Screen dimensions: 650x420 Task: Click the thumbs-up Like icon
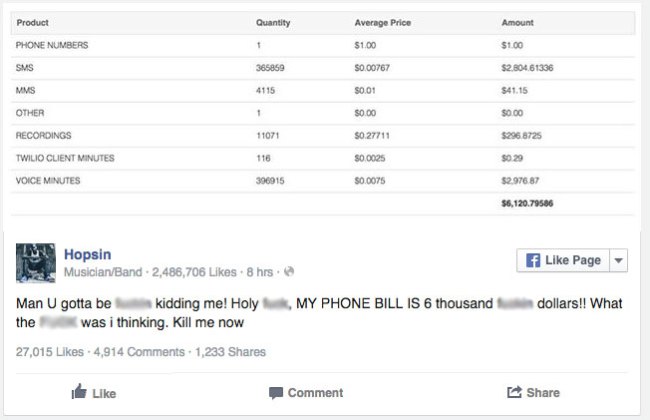click(79, 393)
